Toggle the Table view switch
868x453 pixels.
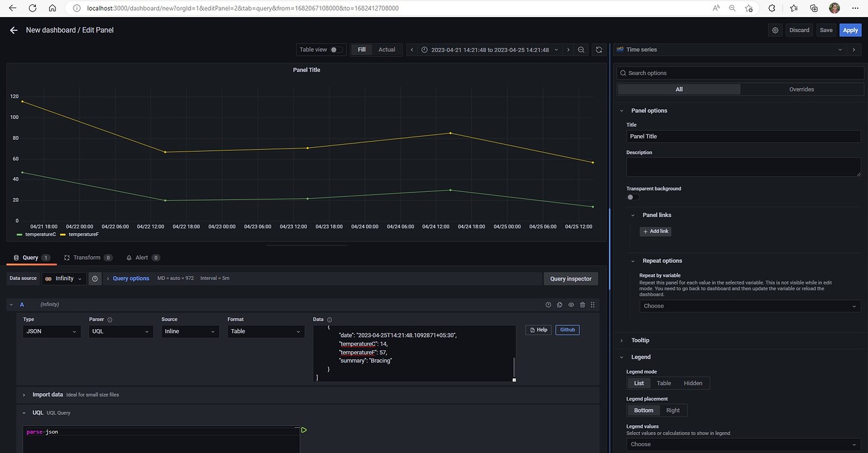337,50
